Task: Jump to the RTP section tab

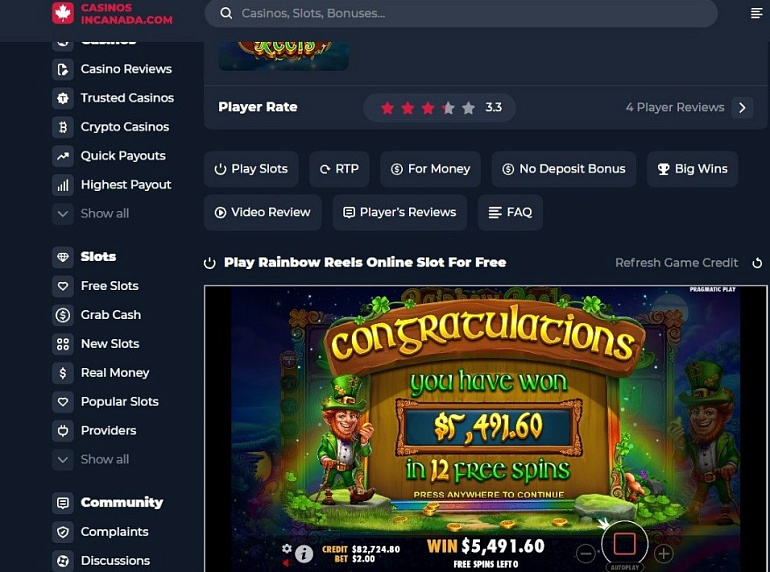Action: coord(339,169)
